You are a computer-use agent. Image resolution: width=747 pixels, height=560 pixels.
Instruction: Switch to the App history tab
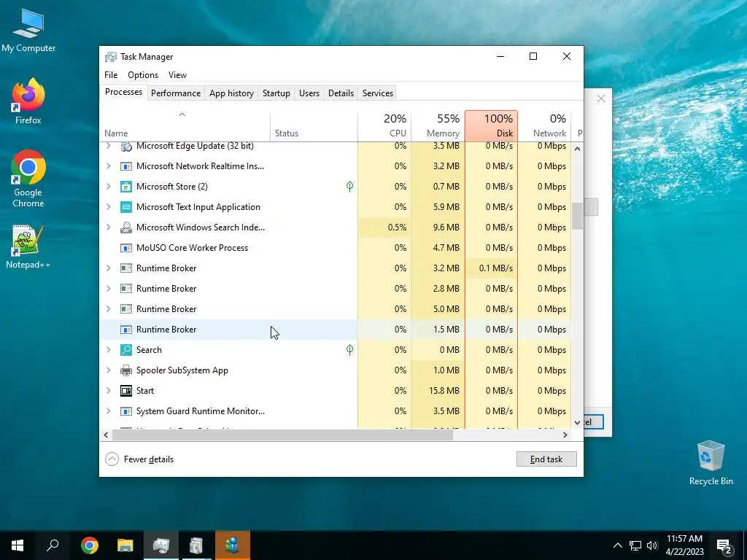(x=231, y=93)
